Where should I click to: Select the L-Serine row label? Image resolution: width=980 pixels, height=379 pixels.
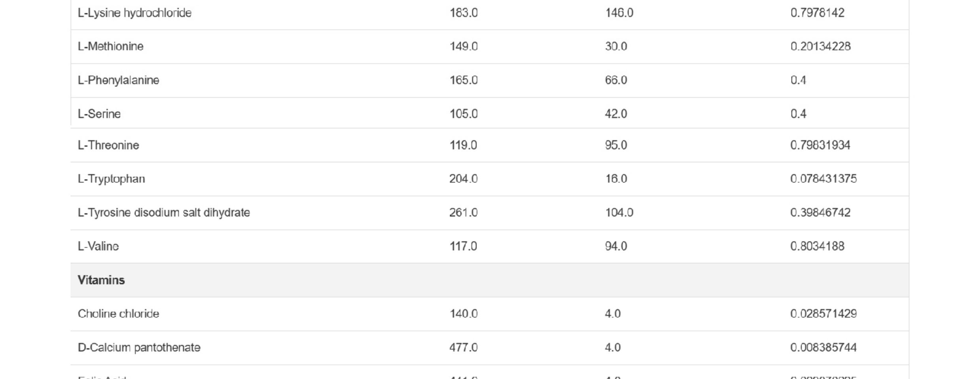(99, 114)
